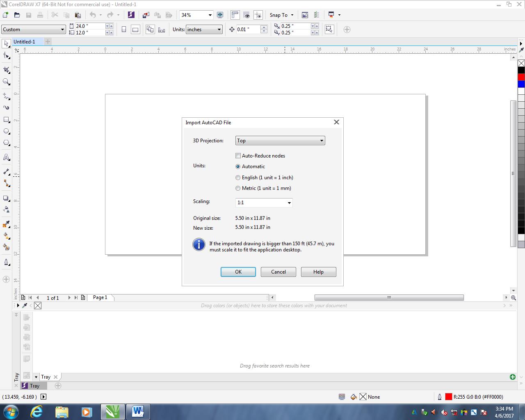Open Microsoft Word from the taskbar
The height and width of the screenshot is (420, 525).
pos(138,411)
